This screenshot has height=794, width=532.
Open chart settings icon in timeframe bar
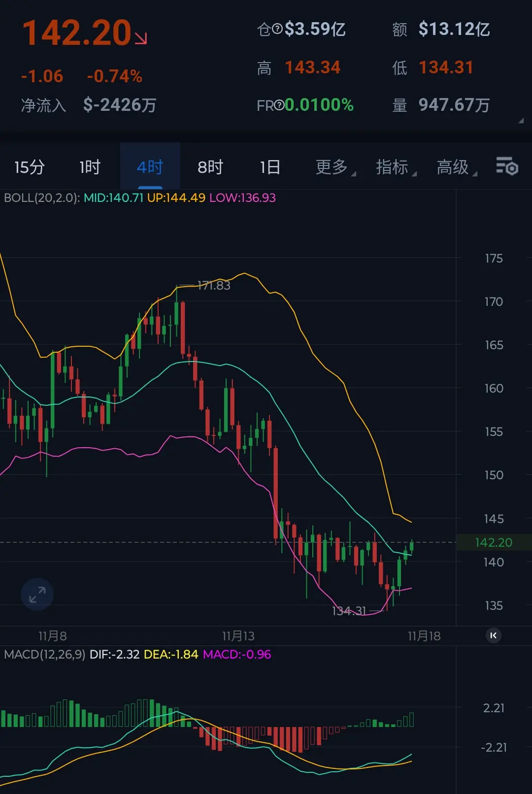pyautogui.click(x=507, y=166)
